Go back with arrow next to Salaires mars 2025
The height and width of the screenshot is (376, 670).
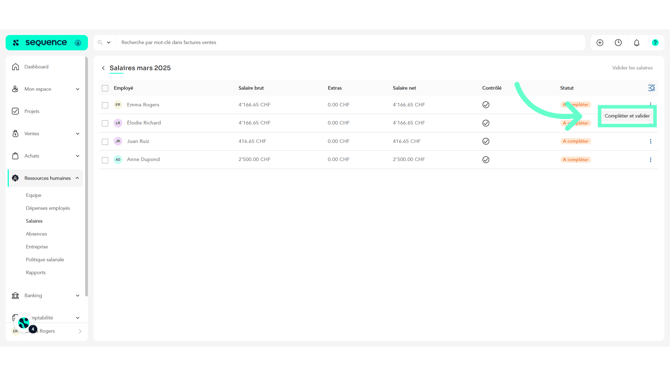[x=103, y=68]
